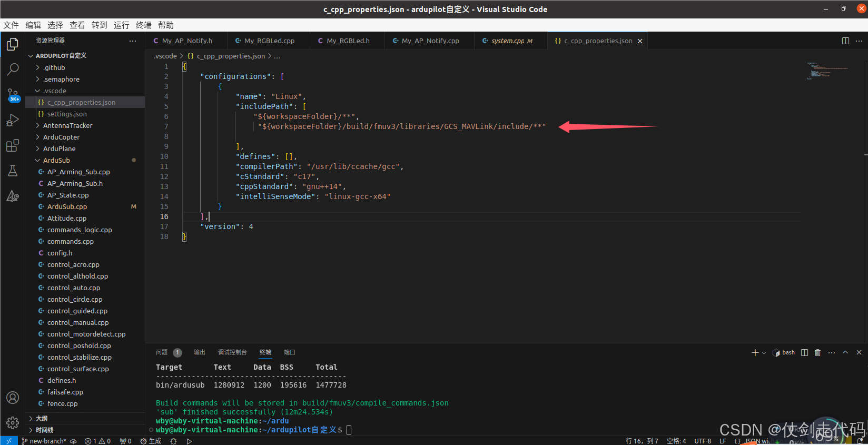Open the 文件 menu

[11, 25]
